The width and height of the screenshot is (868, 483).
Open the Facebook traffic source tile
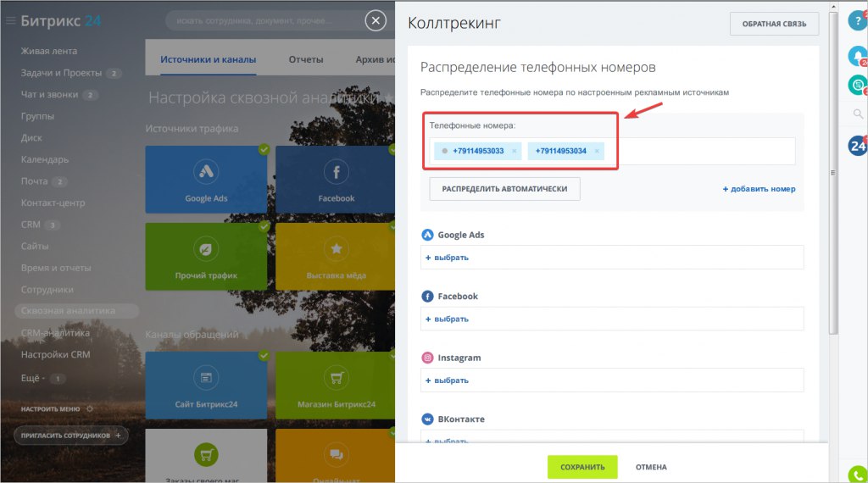[x=335, y=180]
